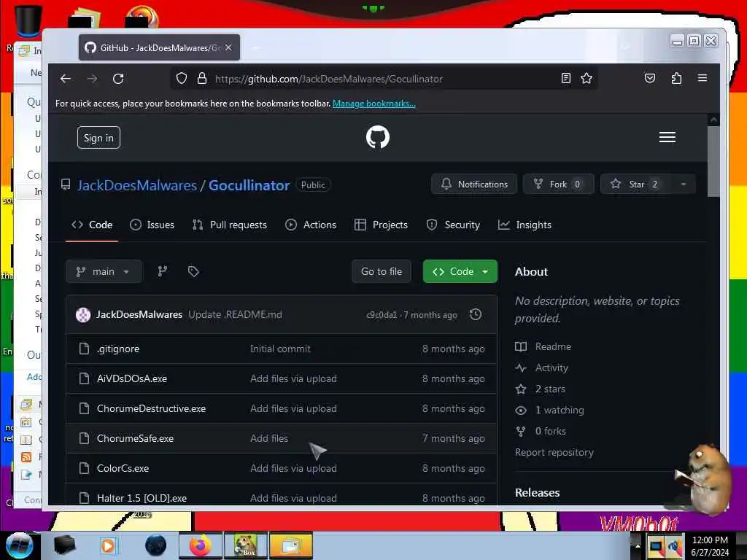Open the Explorer folder taskbar icon

point(291,545)
